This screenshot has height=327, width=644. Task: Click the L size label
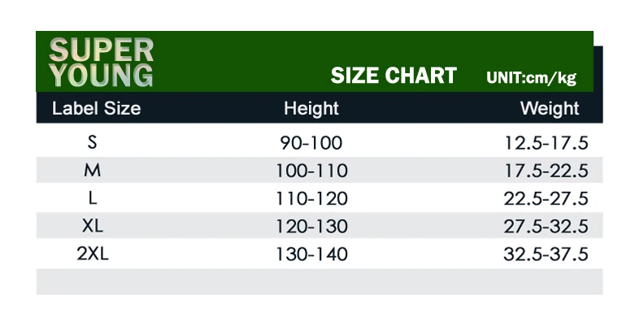point(93,198)
